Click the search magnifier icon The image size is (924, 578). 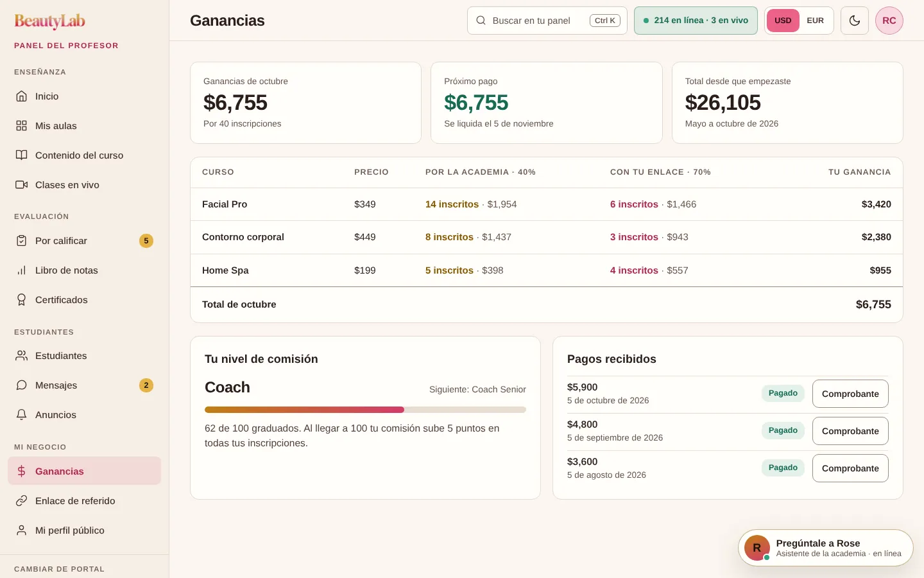pos(481,21)
